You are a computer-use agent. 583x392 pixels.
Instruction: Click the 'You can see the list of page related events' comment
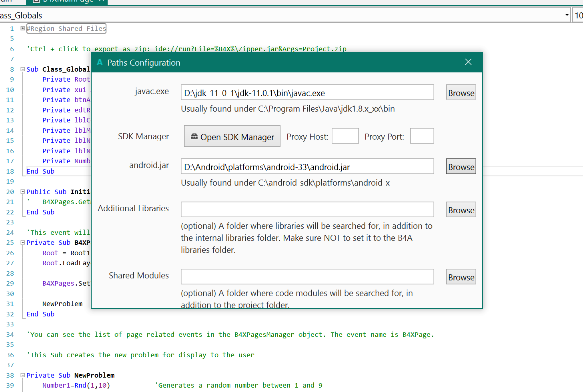(x=230, y=334)
